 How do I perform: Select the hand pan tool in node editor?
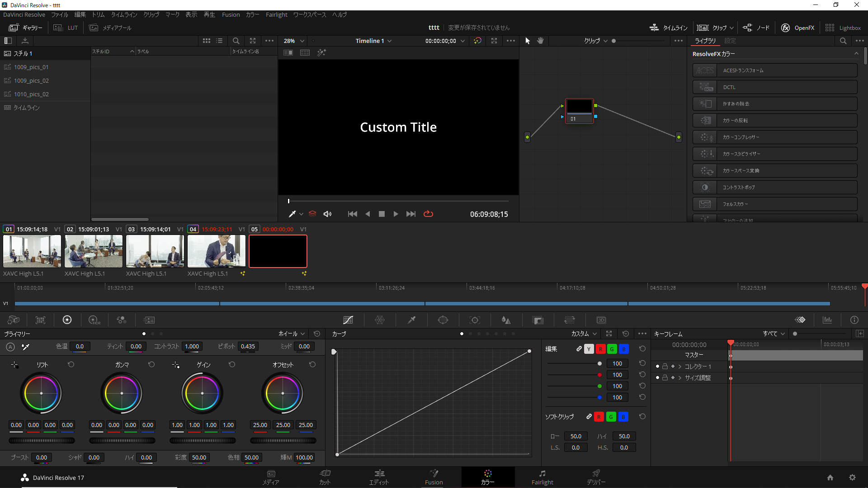540,41
